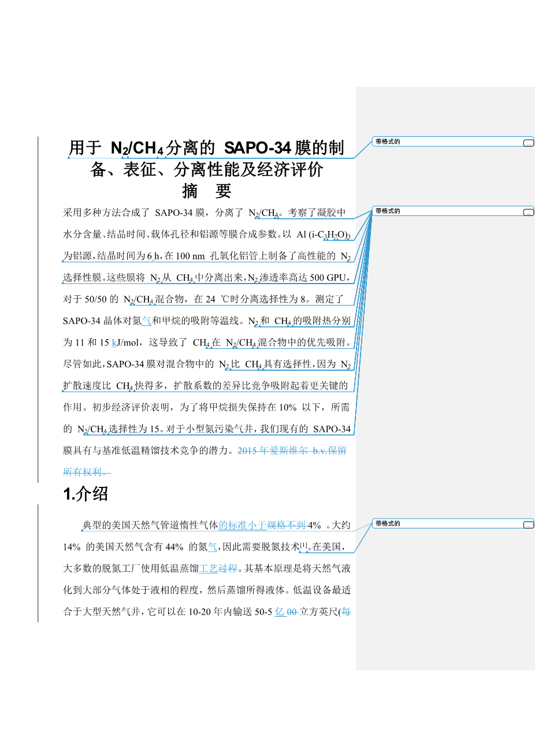Click the value '500 GPU'
Screen dimensions: 535x756
coord(329,278)
